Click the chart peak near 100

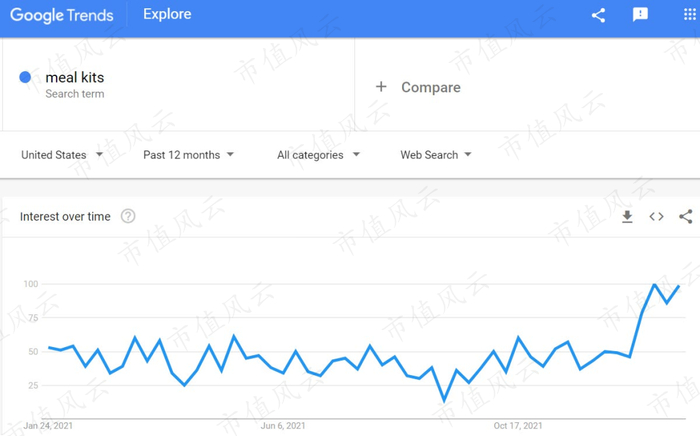tap(655, 285)
